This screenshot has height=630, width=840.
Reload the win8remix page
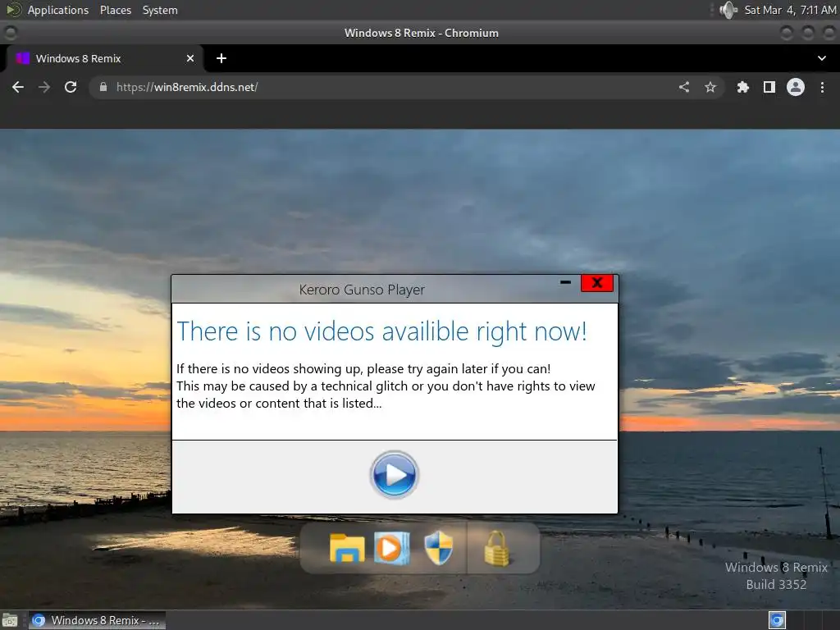click(x=71, y=87)
